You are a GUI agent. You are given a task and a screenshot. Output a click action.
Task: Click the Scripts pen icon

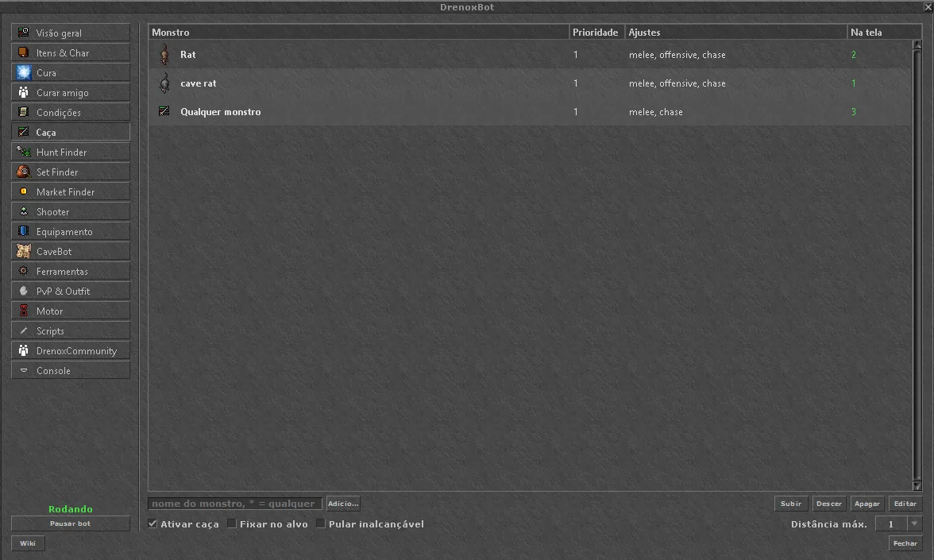[23, 330]
